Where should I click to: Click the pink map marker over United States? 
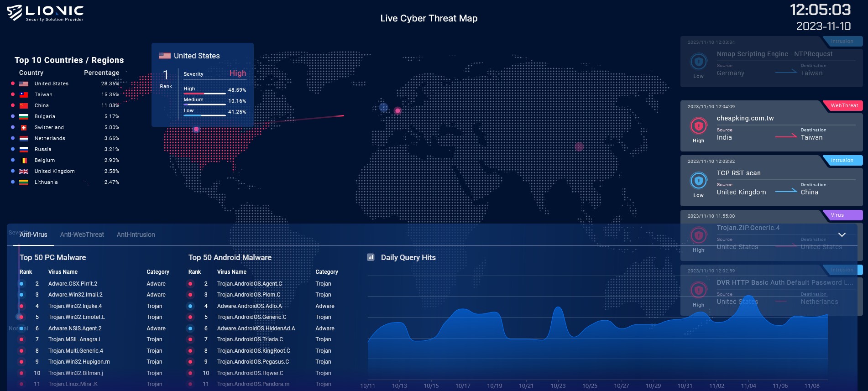point(196,129)
